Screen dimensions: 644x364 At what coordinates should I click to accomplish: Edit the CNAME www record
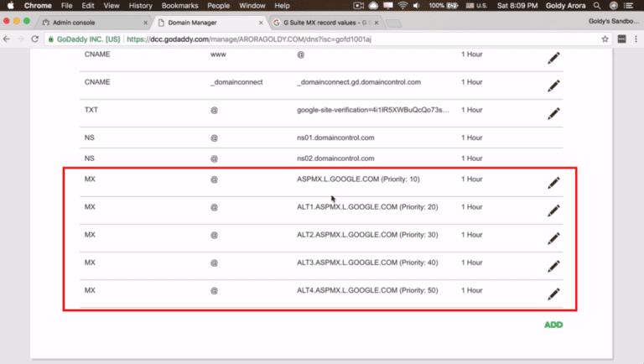(553, 58)
